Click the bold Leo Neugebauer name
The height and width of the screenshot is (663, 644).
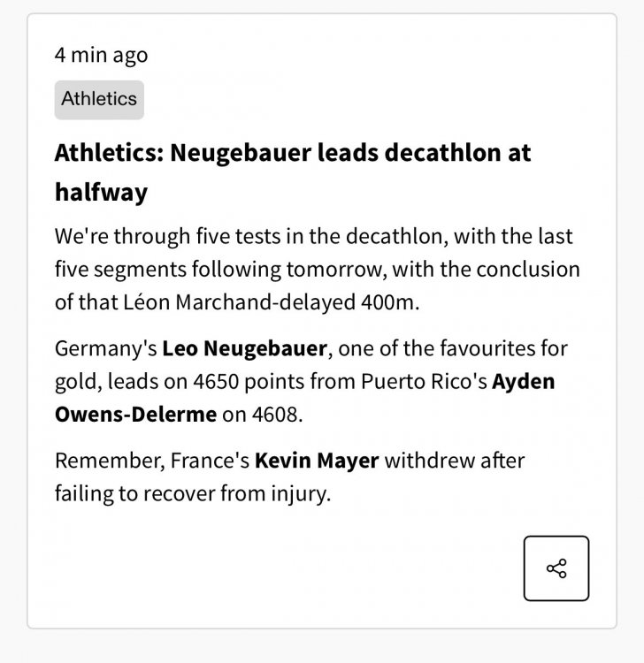(x=245, y=348)
